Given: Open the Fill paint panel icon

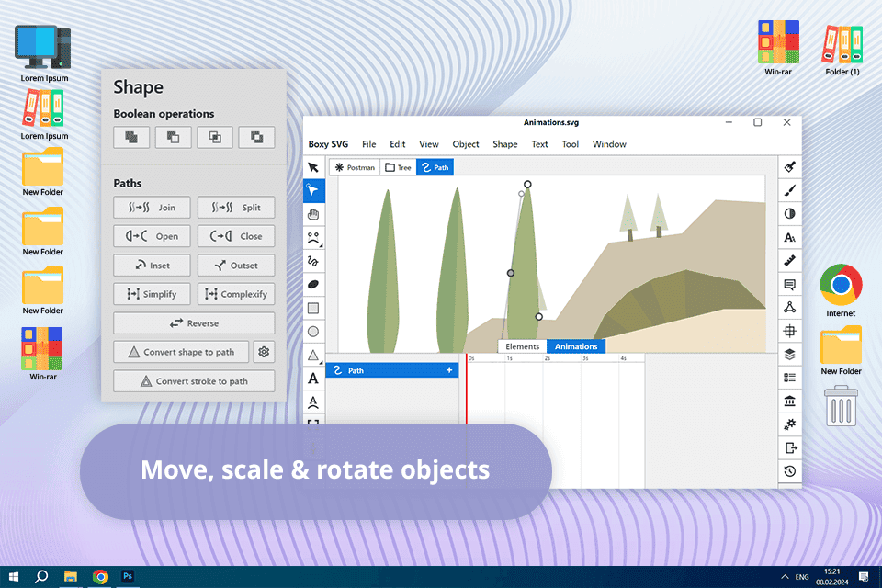Looking at the screenshot, I should pyautogui.click(x=790, y=166).
